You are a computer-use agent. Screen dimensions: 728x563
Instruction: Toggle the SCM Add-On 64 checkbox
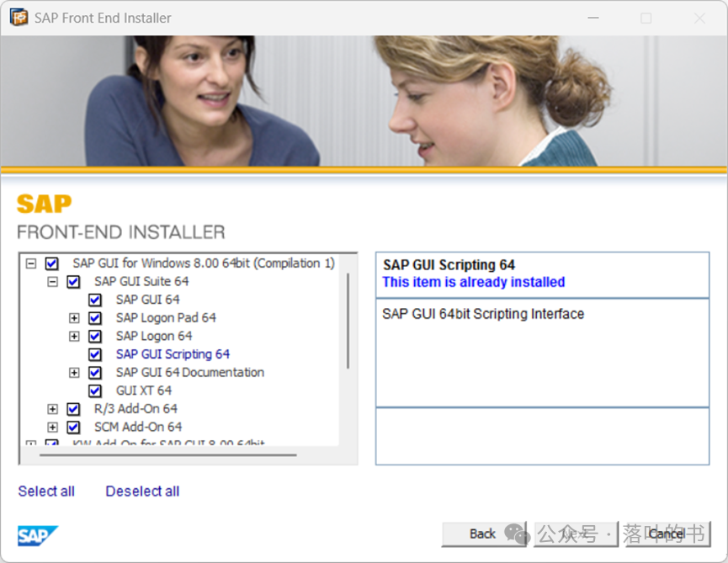73,427
